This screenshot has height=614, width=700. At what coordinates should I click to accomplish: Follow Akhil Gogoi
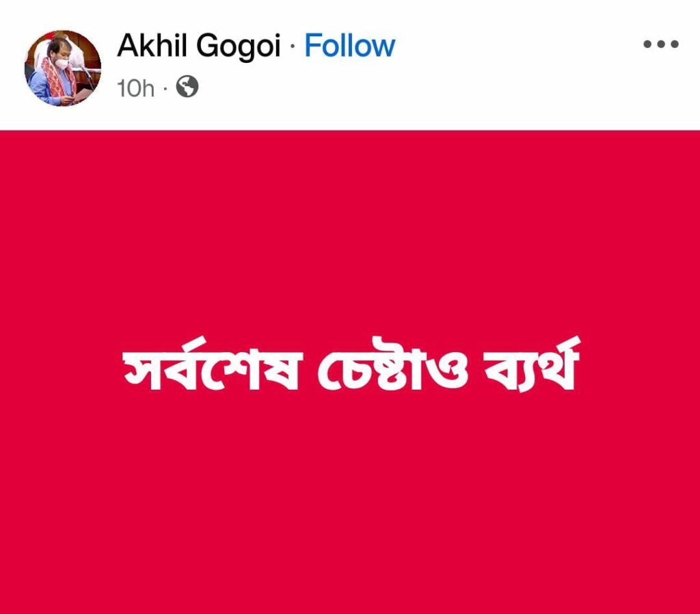(349, 46)
